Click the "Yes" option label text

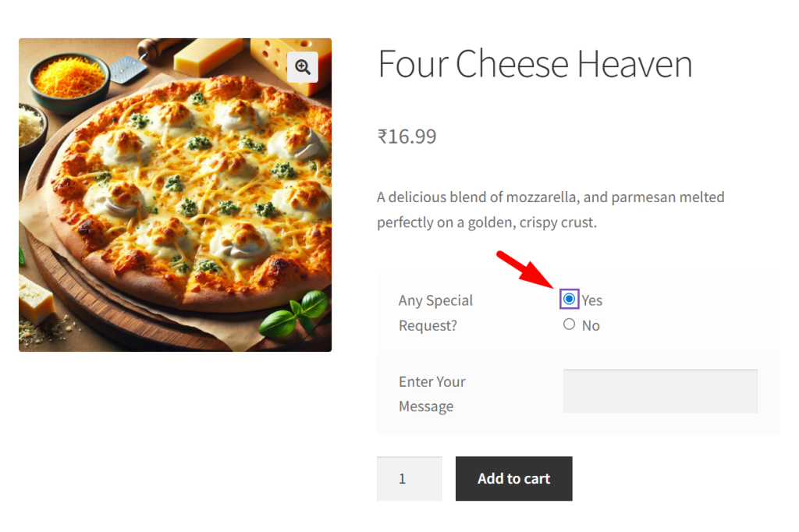(x=592, y=300)
